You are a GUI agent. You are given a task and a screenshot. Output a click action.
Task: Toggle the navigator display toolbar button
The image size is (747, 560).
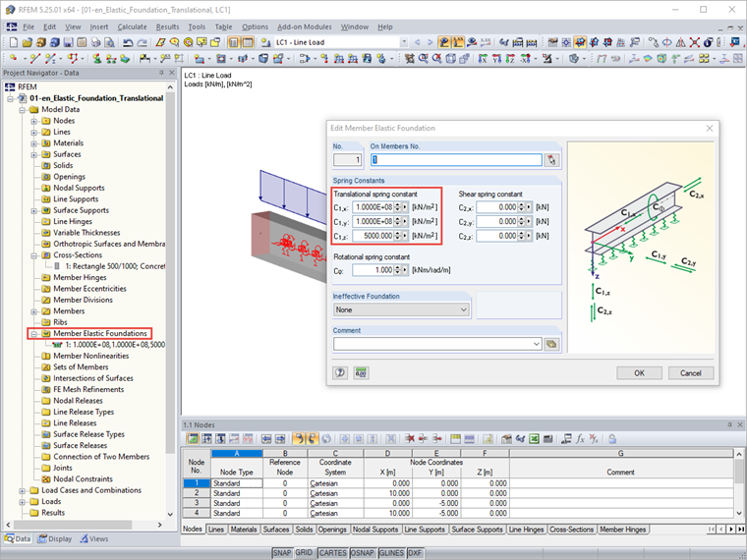[x=234, y=42]
